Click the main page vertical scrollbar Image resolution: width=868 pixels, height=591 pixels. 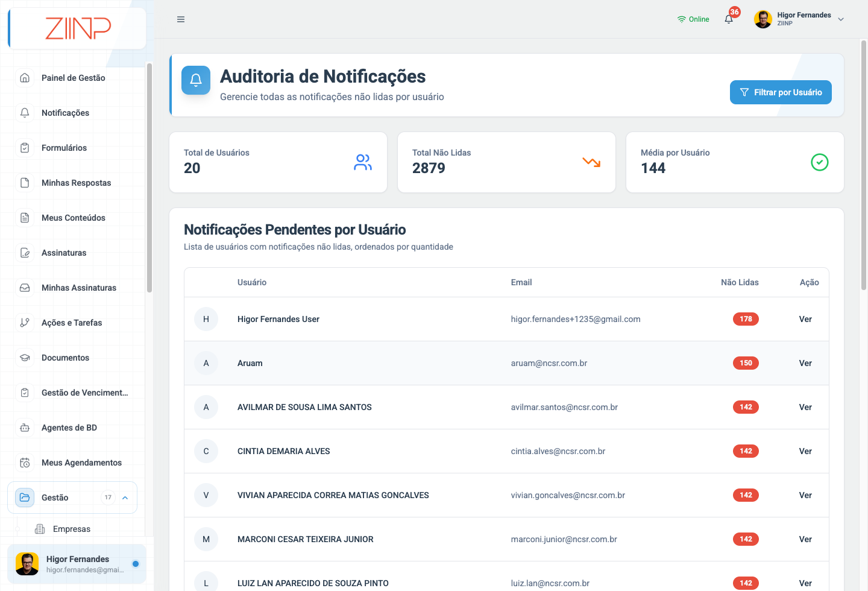[x=863, y=166]
